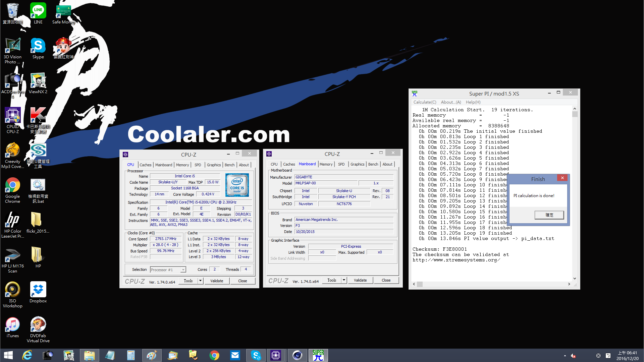Launch Skype from the desktop

(x=38, y=48)
